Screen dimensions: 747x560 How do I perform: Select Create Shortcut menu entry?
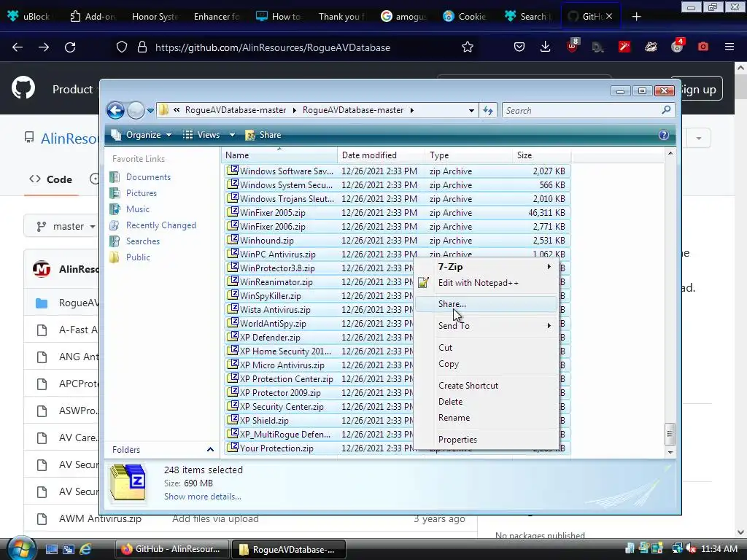[x=487, y=386]
